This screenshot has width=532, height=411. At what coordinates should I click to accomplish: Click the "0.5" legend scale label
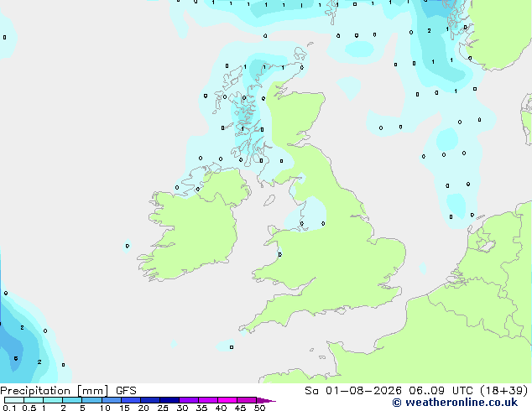(x=29, y=408)
